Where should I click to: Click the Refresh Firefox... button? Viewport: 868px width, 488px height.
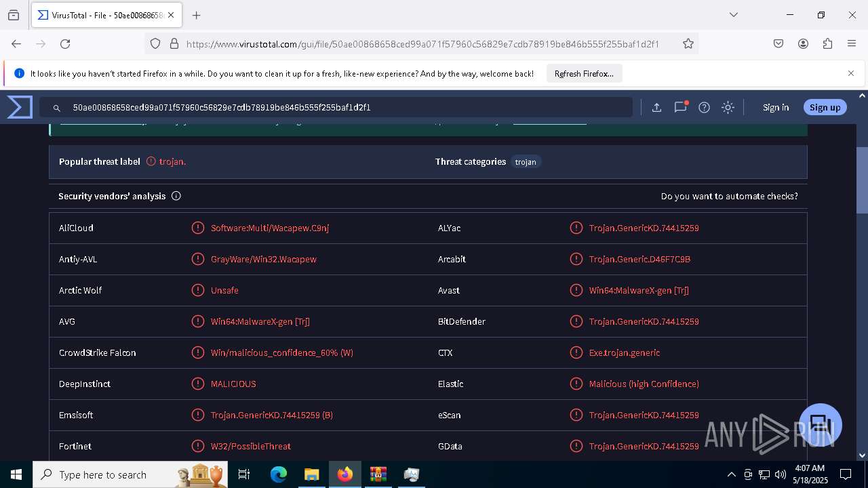click(584, 73)
